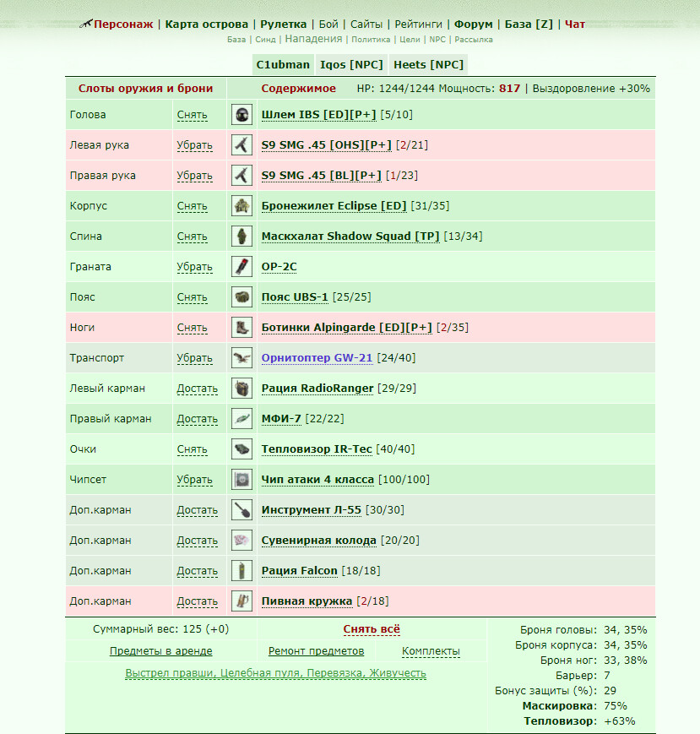The height and width of the screenshot is (734, 700).
Task: Click Достать for the Левый карман slot
Action: click(x=197, y=389)
